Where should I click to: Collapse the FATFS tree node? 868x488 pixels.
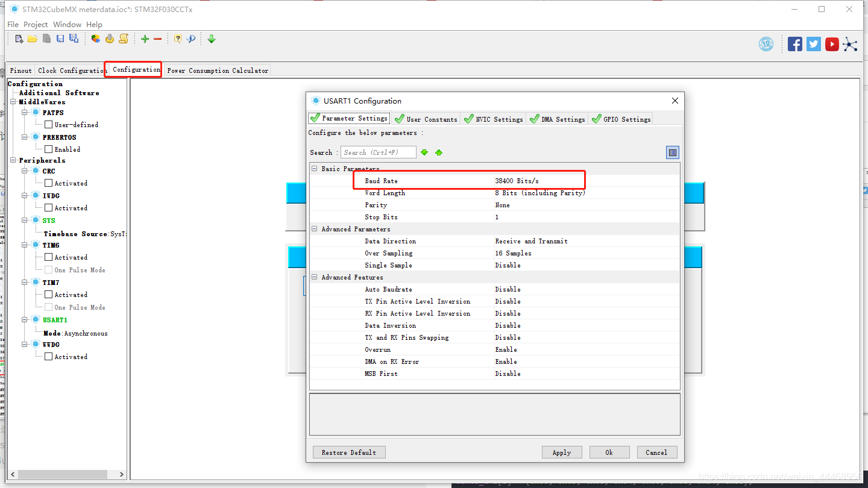pyautogui.click(x=25, y=113)
